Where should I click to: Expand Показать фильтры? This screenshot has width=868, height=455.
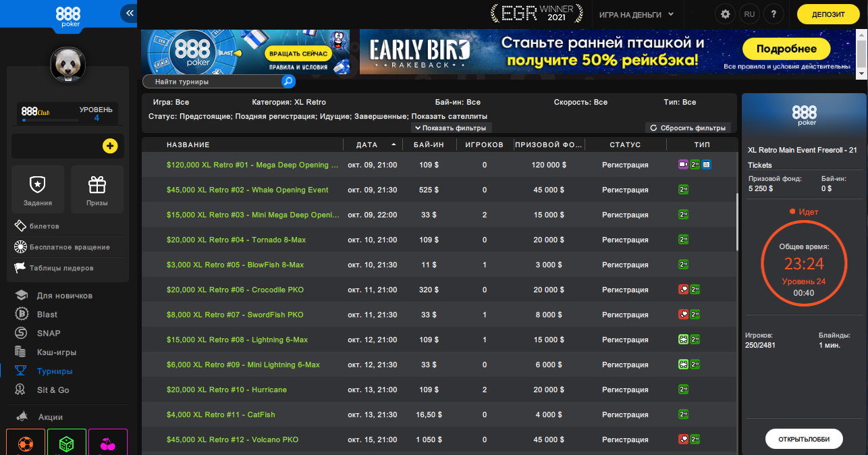(x=452, y=128)
